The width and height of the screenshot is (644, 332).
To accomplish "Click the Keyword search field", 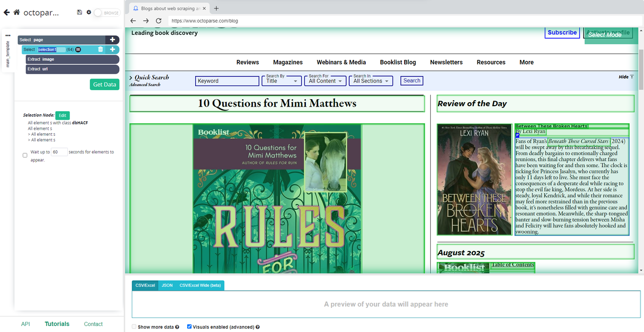I will (227, 81).
